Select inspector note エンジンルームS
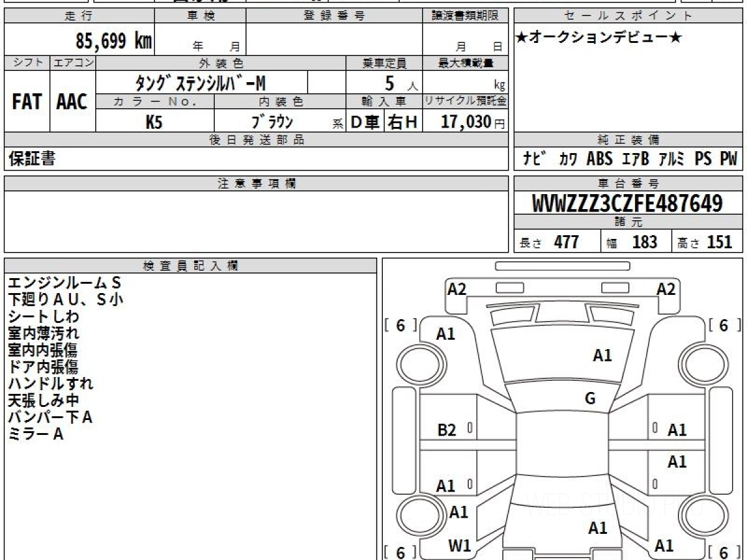Image resolution: width=747 pixels, height=560 pixels. tap(64, 283)
